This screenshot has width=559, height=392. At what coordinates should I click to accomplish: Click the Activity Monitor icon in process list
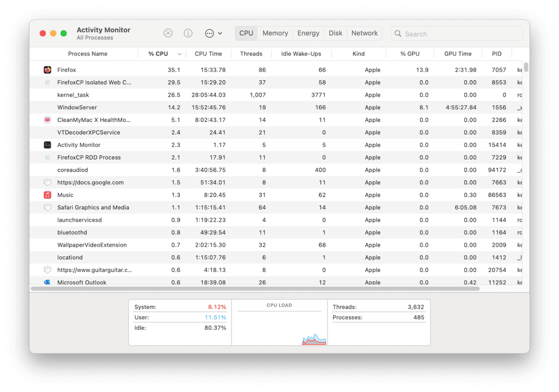click(x=47, y=145)
